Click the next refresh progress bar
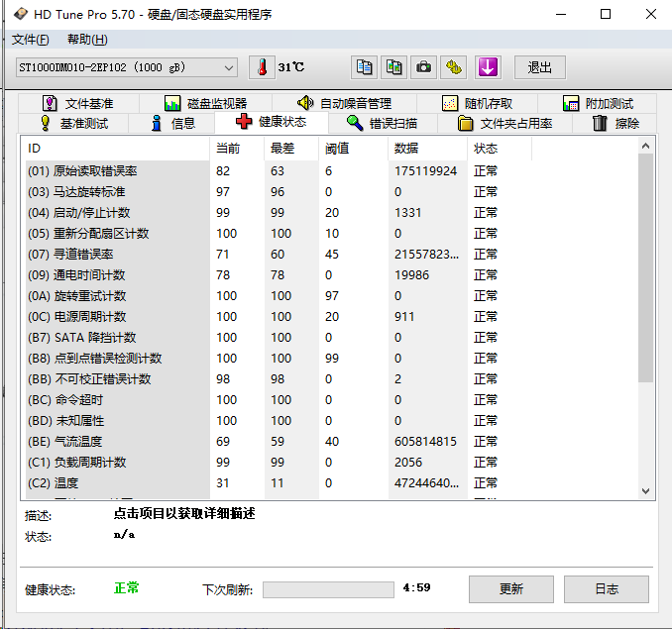This screenshot has width=672, height=629. click(x=328, y=589)
